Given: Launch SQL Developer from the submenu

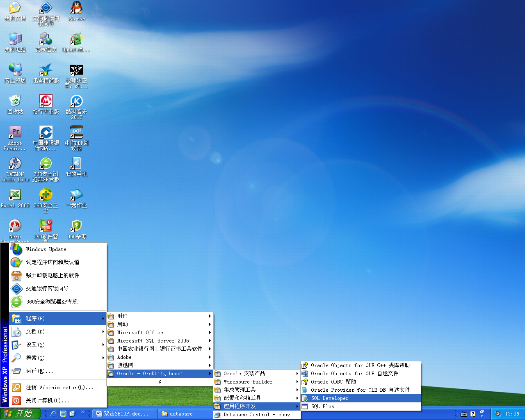Looking at the screenshot, I should (361, 398).
